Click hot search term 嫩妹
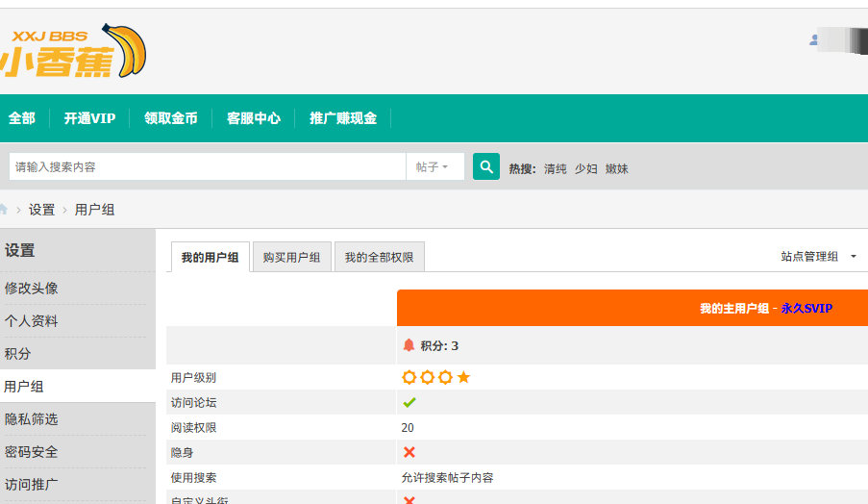Viewport: 868px width, 504px height. [x=617, y=169]
